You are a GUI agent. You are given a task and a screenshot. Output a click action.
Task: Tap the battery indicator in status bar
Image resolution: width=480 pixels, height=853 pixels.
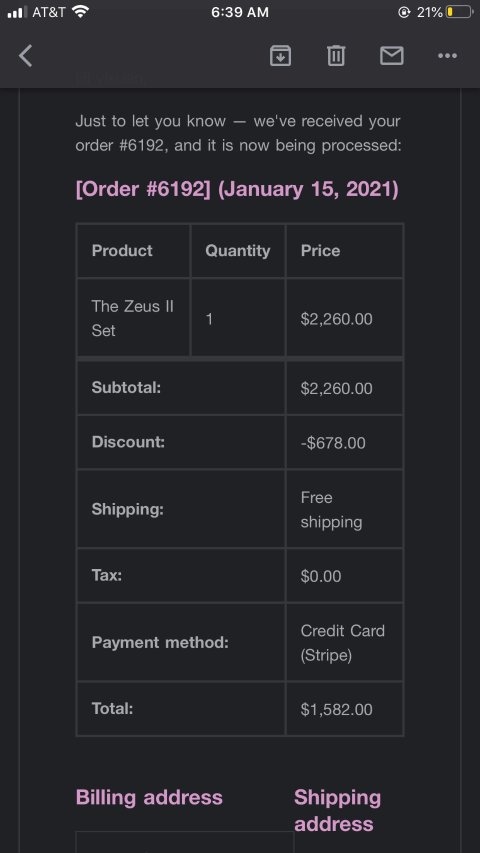pyautogui.click(x=459, y=12)
